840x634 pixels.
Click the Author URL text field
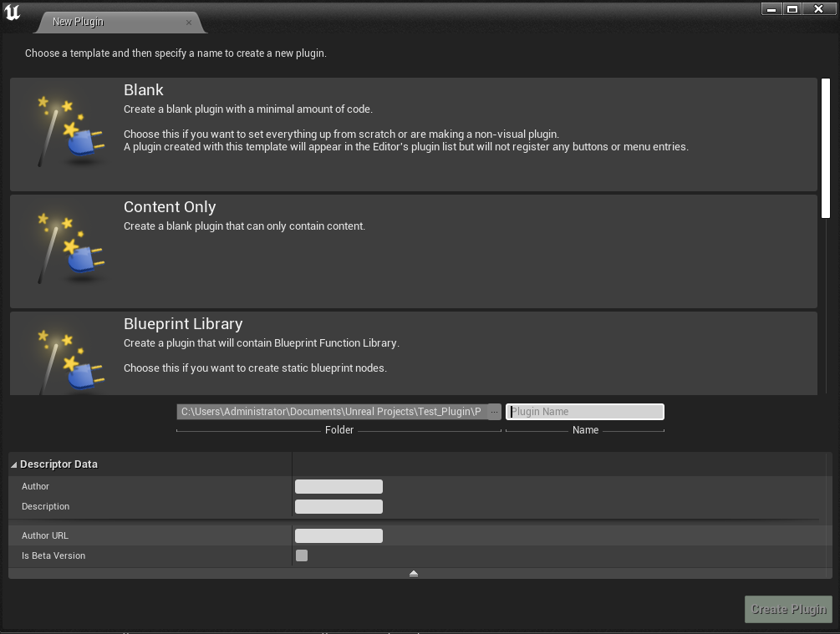point(339,535)
